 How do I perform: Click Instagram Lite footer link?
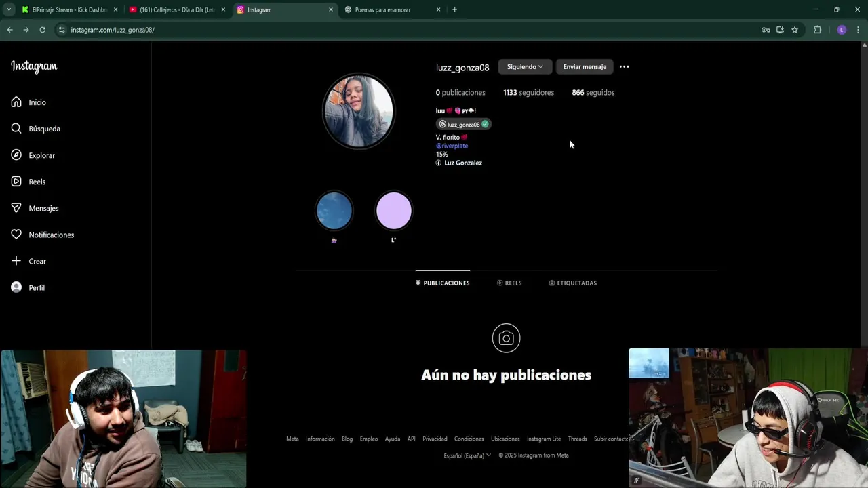(544, 439)
